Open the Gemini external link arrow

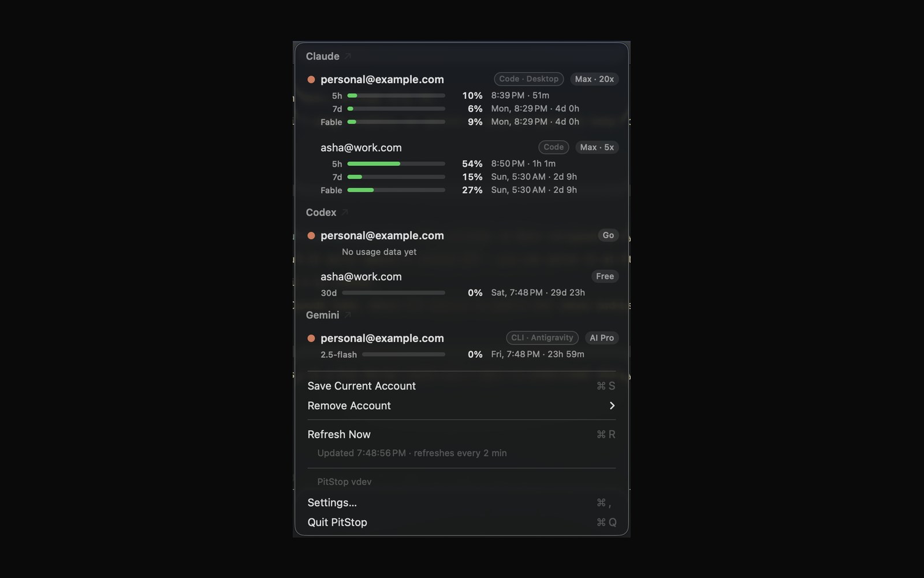[348, 315]
